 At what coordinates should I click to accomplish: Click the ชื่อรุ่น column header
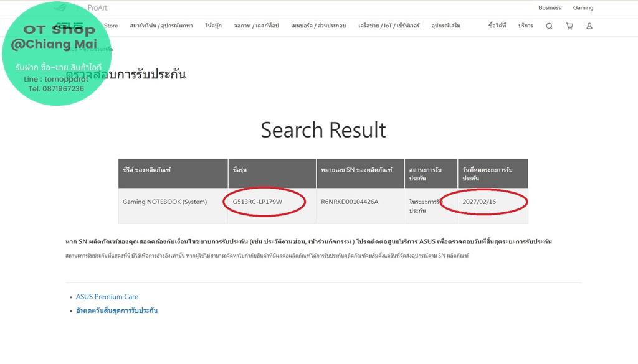point(272,174)
